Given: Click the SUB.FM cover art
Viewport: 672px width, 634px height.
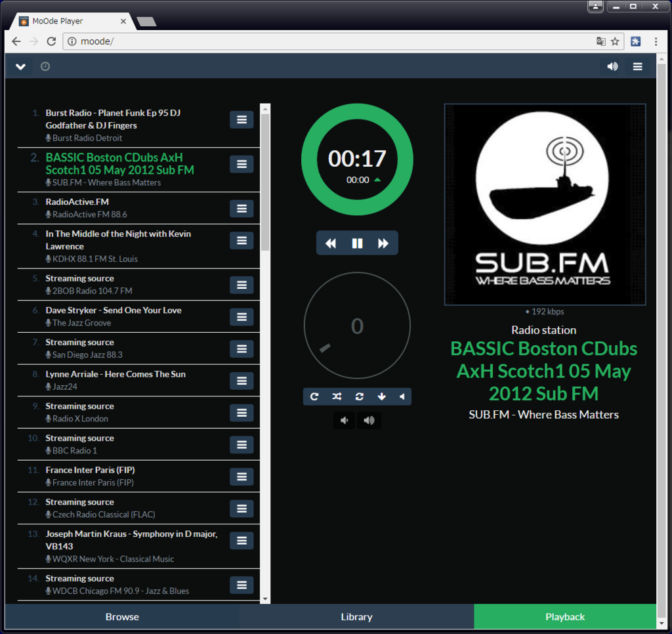Looking at the screenshot, I should (x=545, y=205).
